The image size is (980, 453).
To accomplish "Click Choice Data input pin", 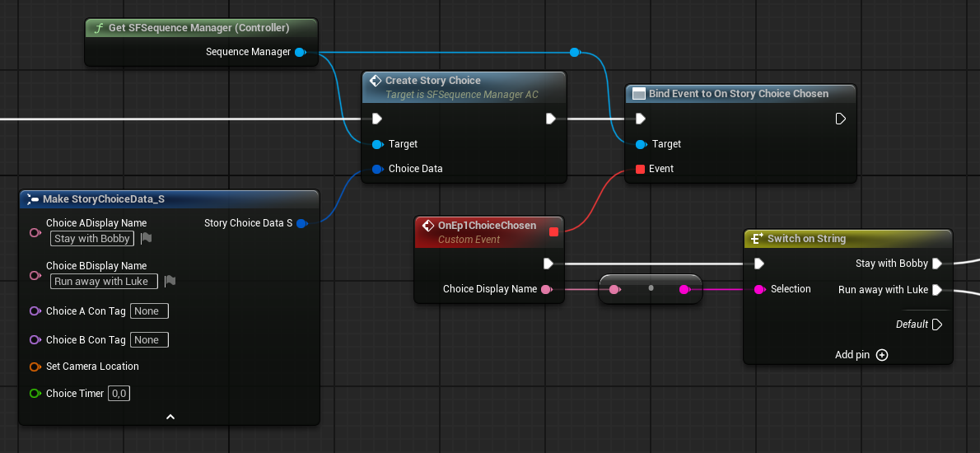I will click(x=377, y=169).
